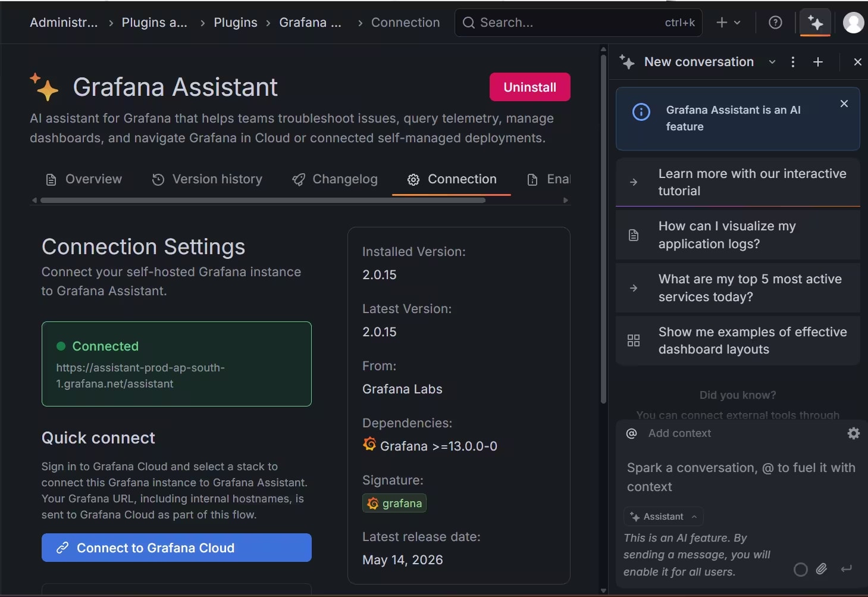Click the tab strip scroll-left arrow

pyautogui.click(x=35, y=201)
